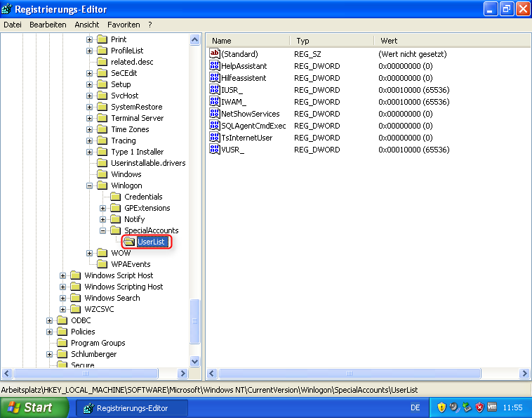Click the folder icon of Credentials
This screenshot has height=418, width=532.
[116, 197]
